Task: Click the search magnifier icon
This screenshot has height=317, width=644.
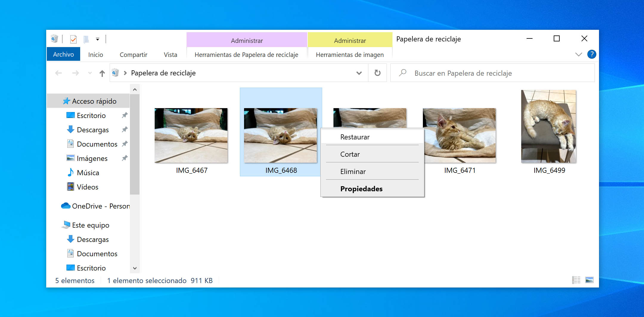Action: point(403,73)
